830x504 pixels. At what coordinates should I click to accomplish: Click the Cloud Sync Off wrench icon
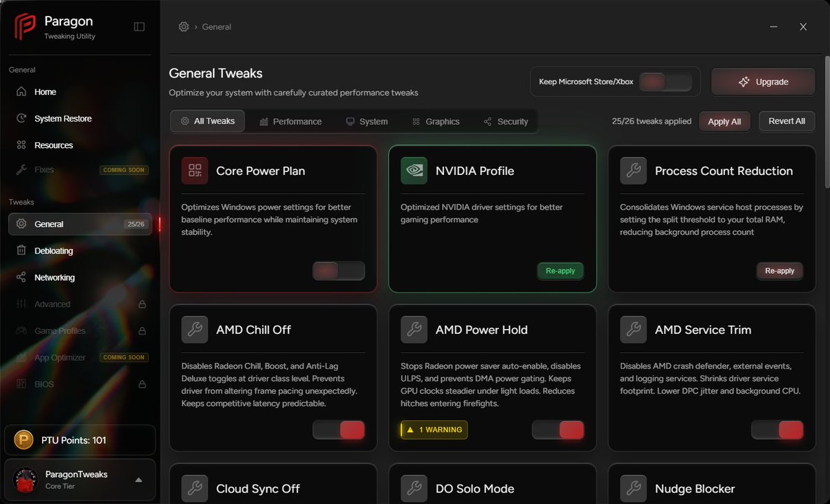tap(194, 489)
